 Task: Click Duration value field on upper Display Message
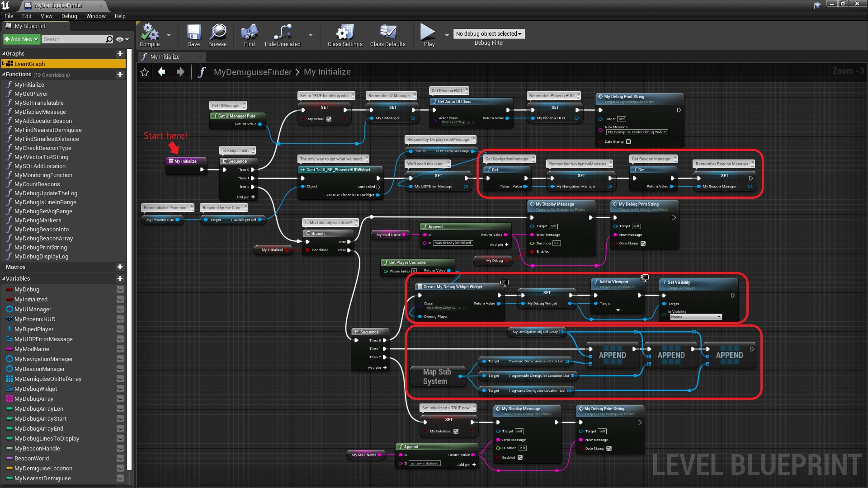click(557, 243)
